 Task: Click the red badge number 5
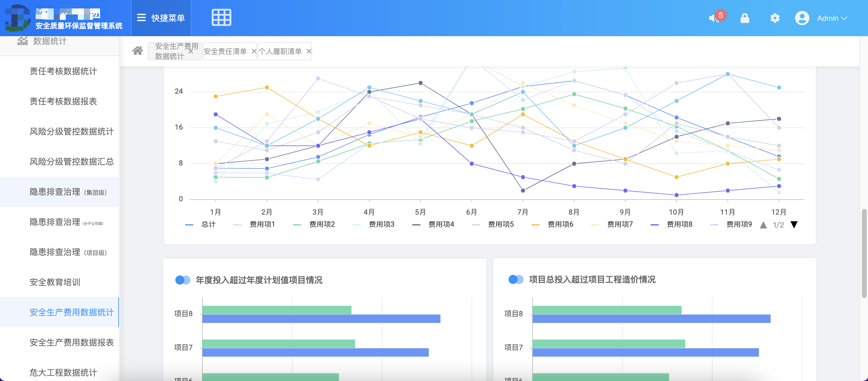point(720,15)
